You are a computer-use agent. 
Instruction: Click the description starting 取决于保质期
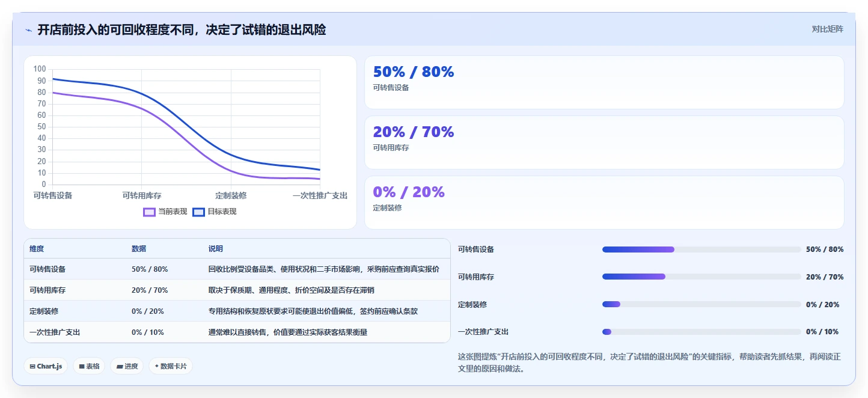[292, 290]
